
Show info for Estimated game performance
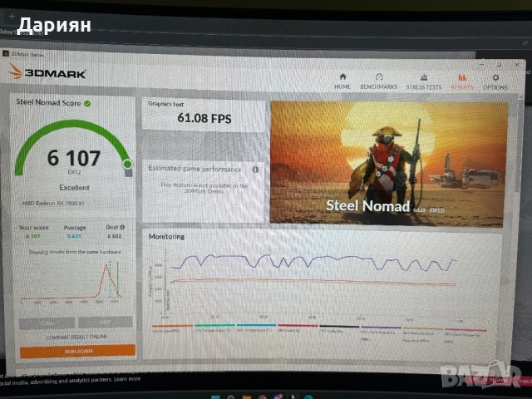pos(255,169)
